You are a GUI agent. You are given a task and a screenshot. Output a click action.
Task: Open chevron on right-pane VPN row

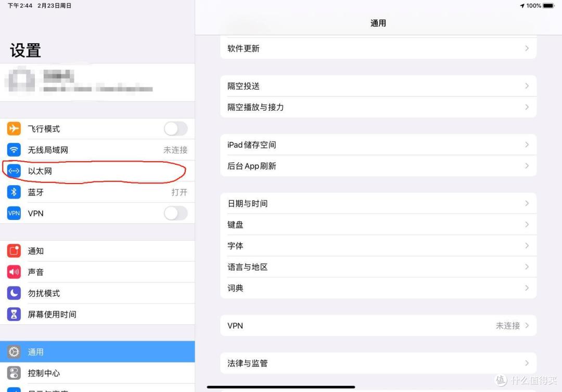527,325
